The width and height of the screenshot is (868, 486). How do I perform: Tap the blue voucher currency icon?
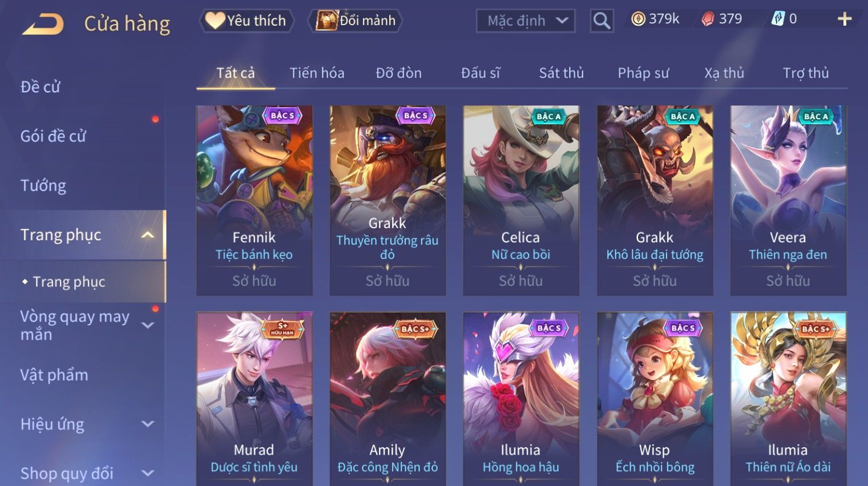coord(778,19)
